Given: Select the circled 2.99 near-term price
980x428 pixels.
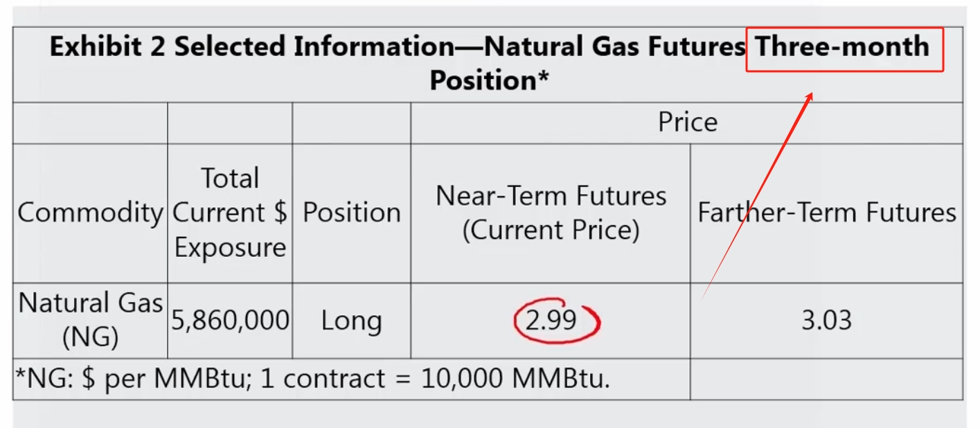Looking at the screenshot, I should pos(552,321).
